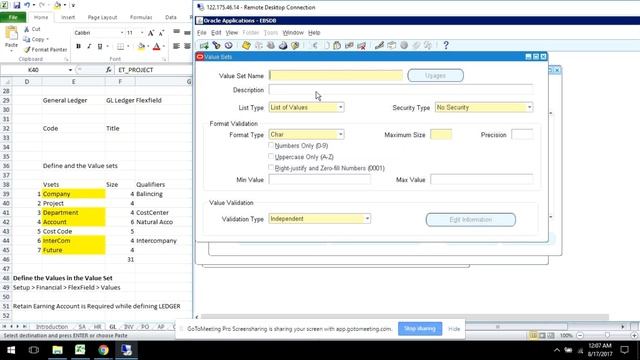This screenshot has height=360, width=640.
Task: Toggle Bold formatting in Excel
Action: (x=78, y=47)
